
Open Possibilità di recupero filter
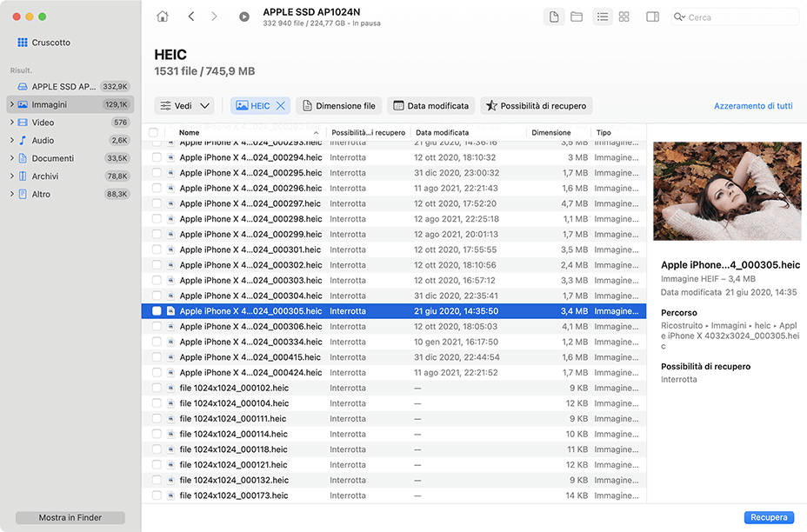point(537,105)
